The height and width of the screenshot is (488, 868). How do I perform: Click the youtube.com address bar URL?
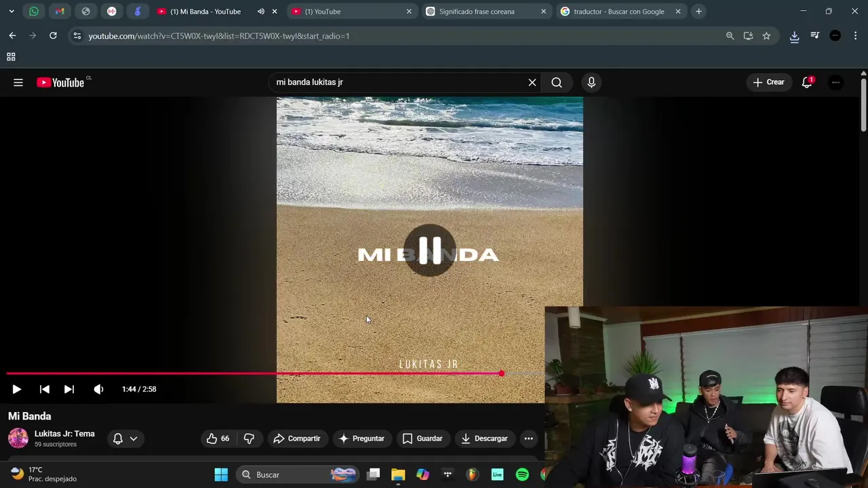(x=219, y=36)
